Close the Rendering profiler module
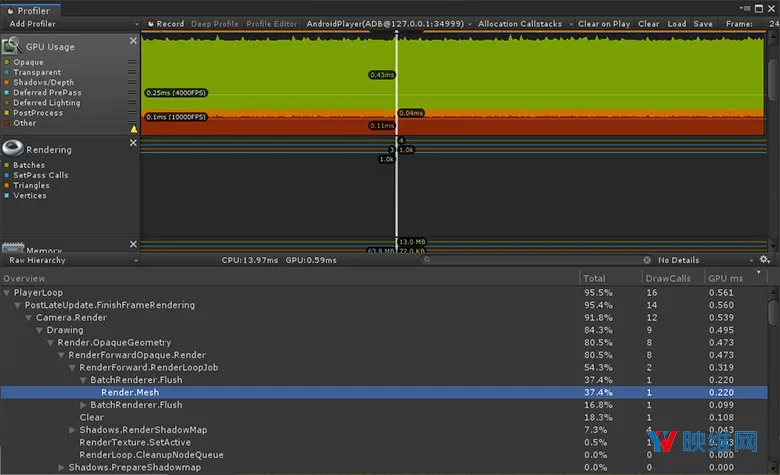Image resolution: width=780 pixels, height=475 pixels. click(x=133, y=143)
